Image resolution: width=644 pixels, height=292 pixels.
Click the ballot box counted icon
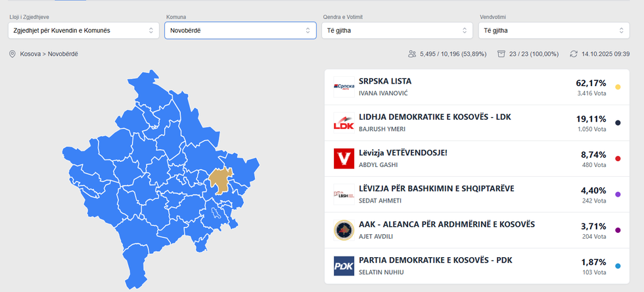(501, 54)
